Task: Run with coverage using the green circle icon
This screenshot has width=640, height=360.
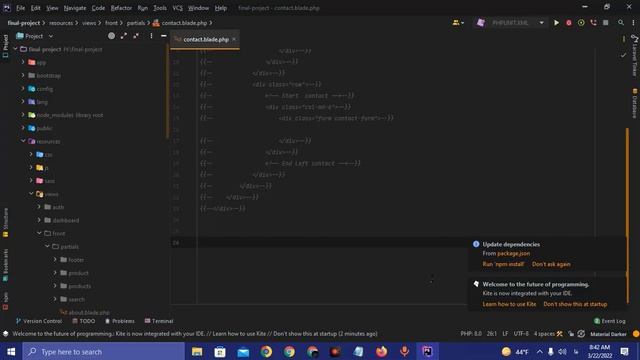Action: coord(581,23)
